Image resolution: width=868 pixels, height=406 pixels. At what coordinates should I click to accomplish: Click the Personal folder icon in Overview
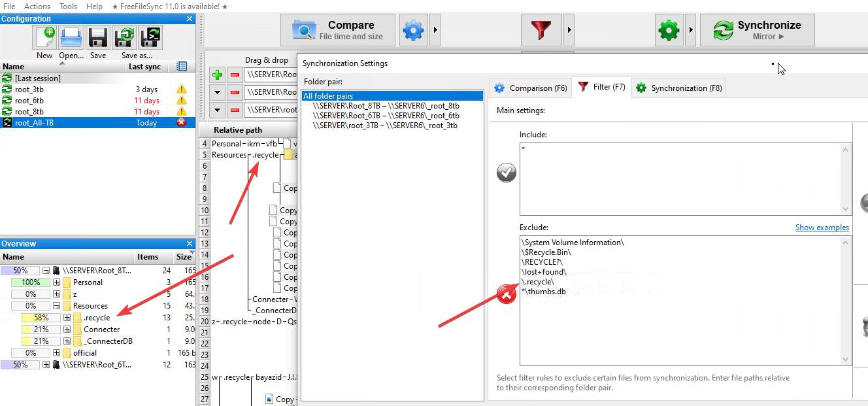tap(67, 282)
